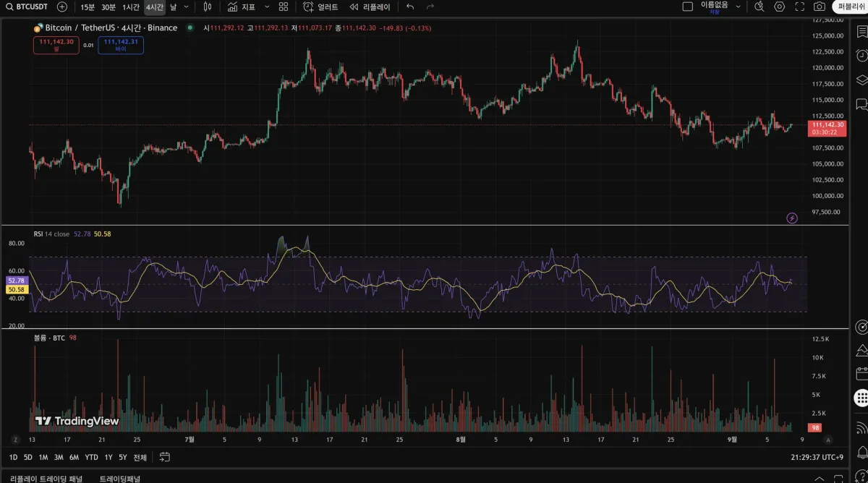The width and height of the screenshot is (868, 483).
Task: Switch to the 날 daily interval
Action: pos(174,7)
